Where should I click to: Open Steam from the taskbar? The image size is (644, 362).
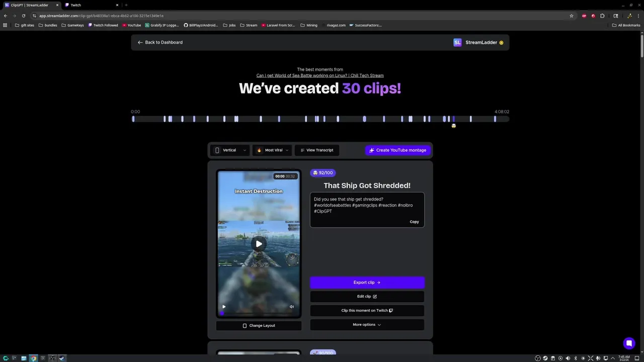(62, 358)
